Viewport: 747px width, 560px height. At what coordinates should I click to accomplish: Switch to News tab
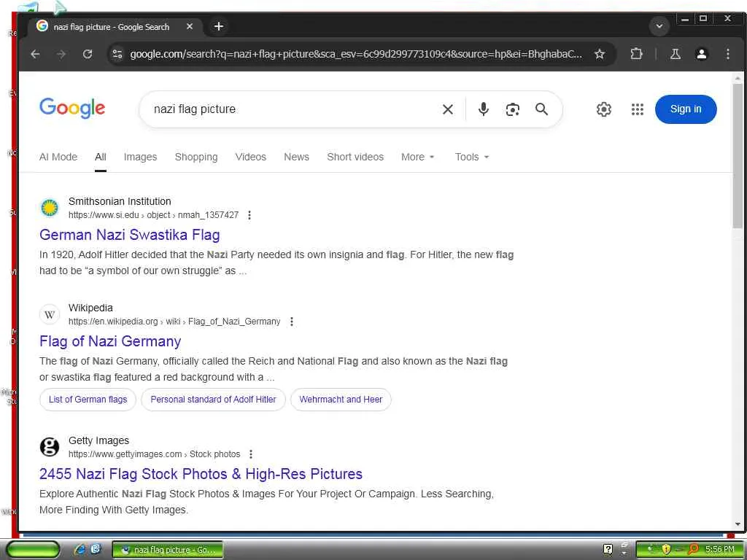tap(296, 157)
